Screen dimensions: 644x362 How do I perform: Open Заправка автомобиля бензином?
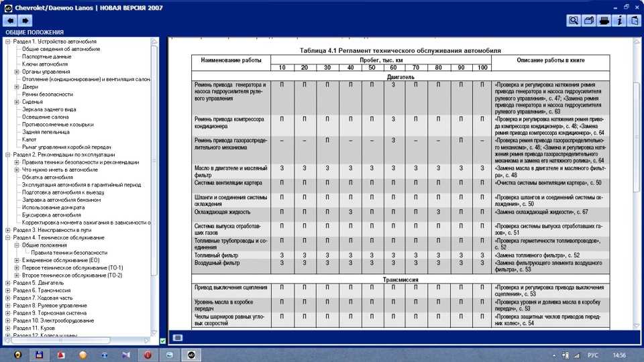click(x=62, y=200)
